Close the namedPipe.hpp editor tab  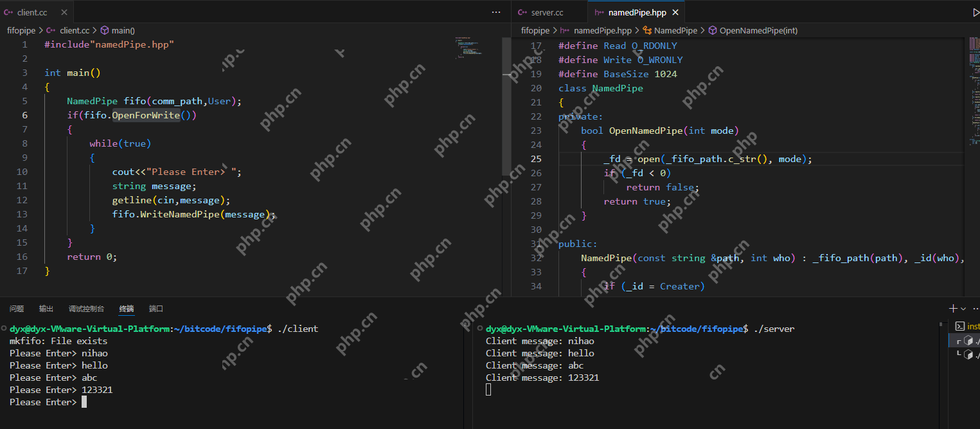(675, 12)
